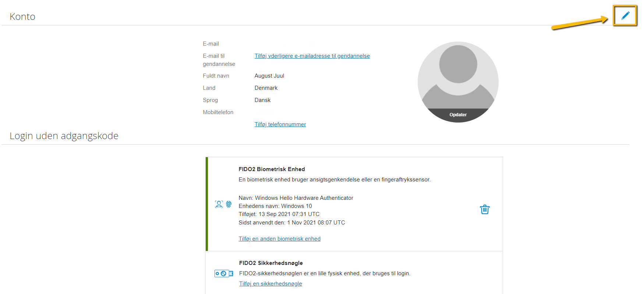This screenshot has width=644, height=294.
Task: Click the Sidst anvendt den date line
Action: click(292, 223)
